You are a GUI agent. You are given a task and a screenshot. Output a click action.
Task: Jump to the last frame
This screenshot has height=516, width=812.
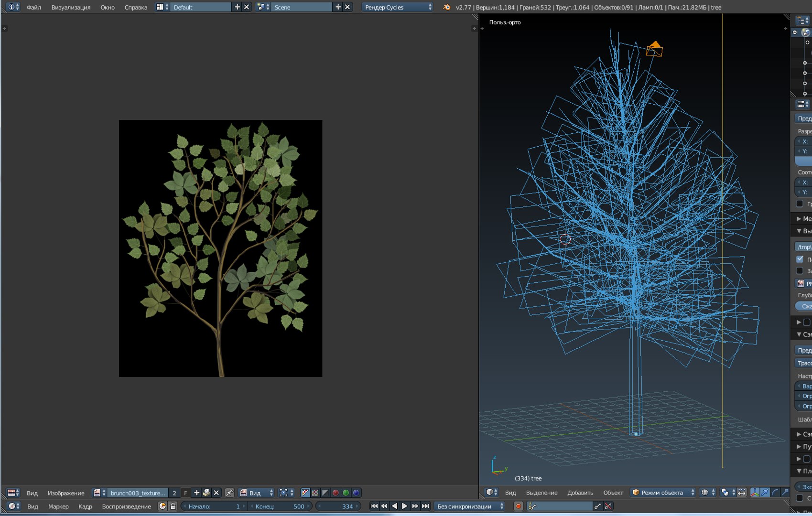pos(425,506)
